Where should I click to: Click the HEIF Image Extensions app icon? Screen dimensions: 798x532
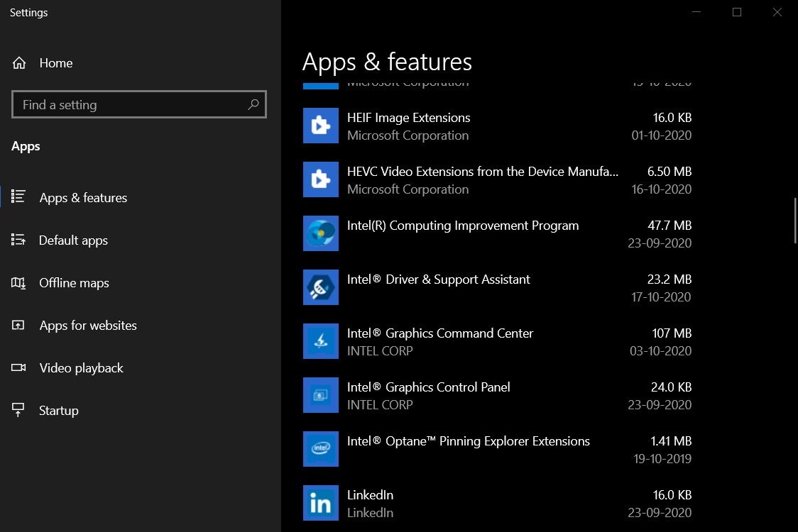(320, 126)
